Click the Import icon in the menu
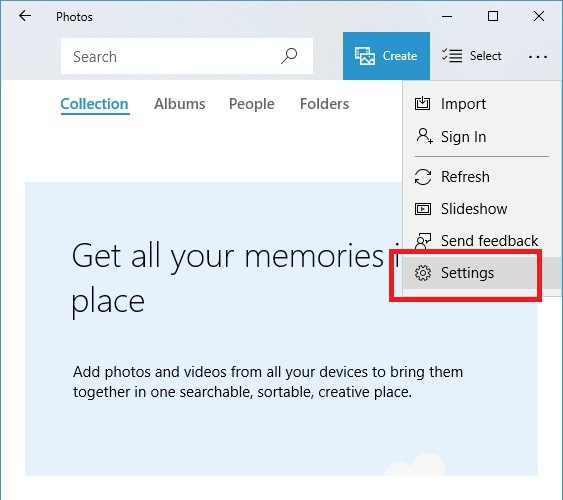Viewport: 563px width, 500px height. tap(422, 103)
